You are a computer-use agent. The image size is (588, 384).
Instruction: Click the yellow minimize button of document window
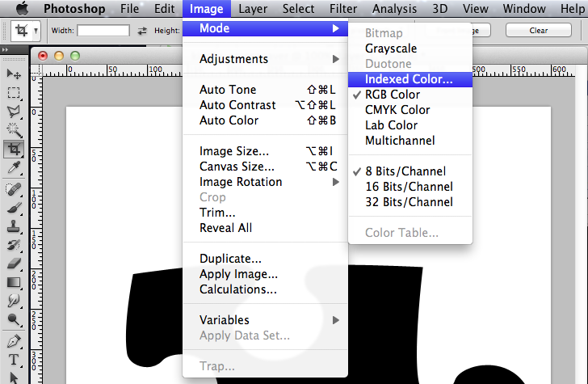pyautogui.click(x=59, y=56)
